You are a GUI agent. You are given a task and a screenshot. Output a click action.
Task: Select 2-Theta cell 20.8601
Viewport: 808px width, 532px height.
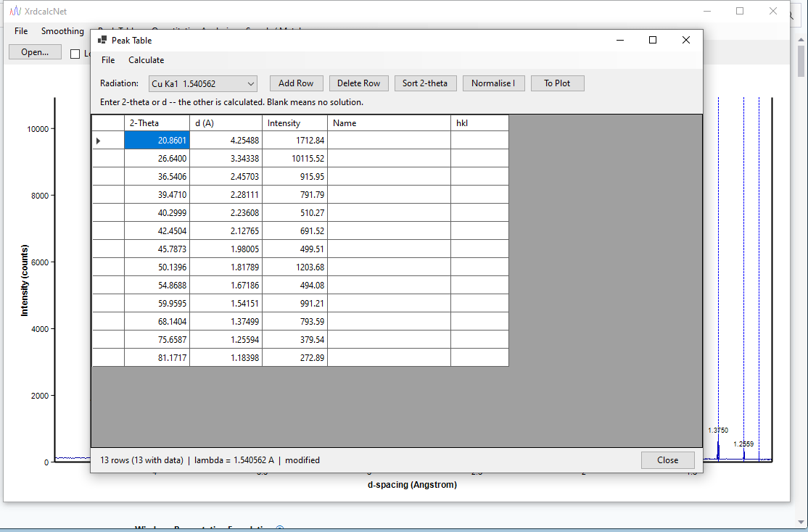(157, 140)
